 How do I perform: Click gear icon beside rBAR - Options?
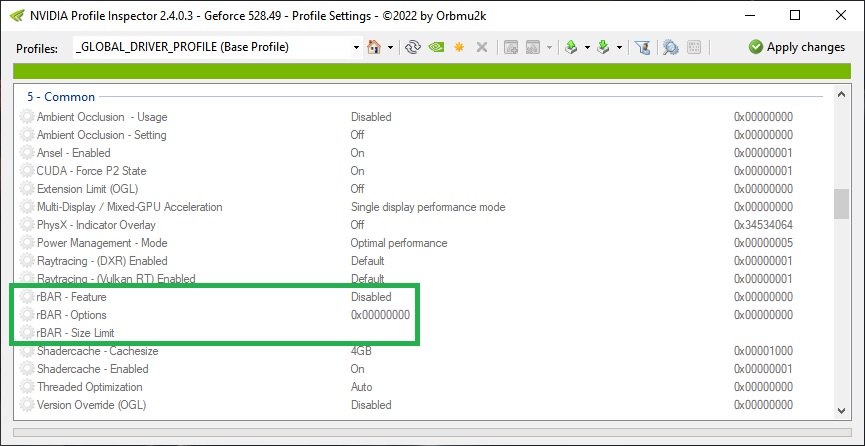tap(26, 315)
